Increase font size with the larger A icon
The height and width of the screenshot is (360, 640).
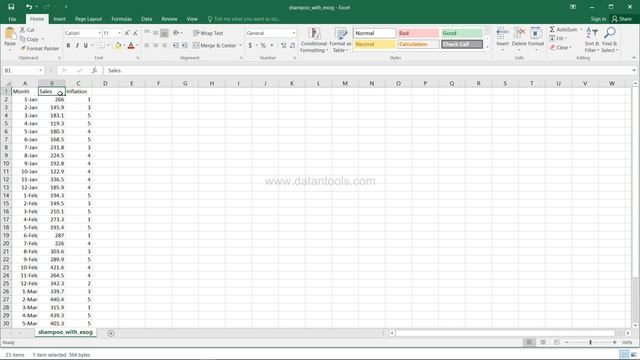tap(127, 33)
